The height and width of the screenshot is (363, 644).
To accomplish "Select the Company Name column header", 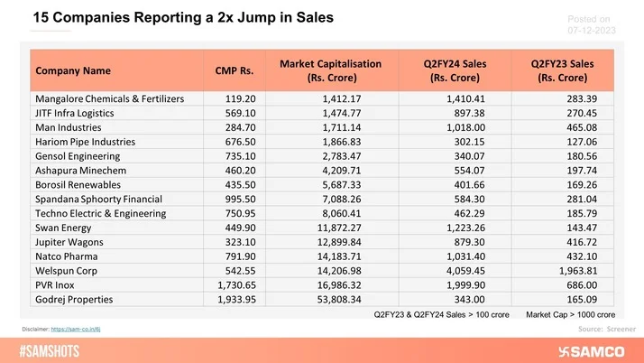I will click(73, 70).
